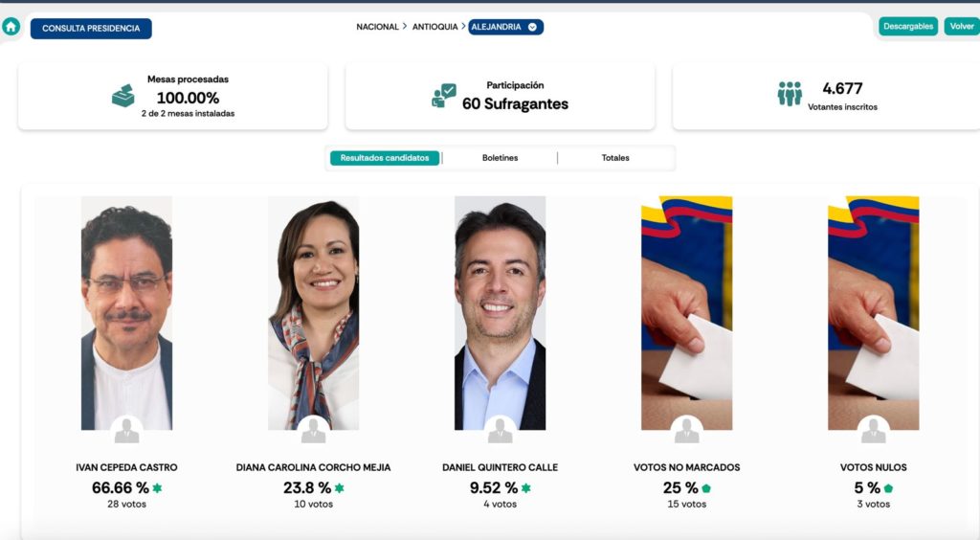Viewport: 980px width, 540px height.
Task: Go to home via the house icon
Action: coord(11,26)
